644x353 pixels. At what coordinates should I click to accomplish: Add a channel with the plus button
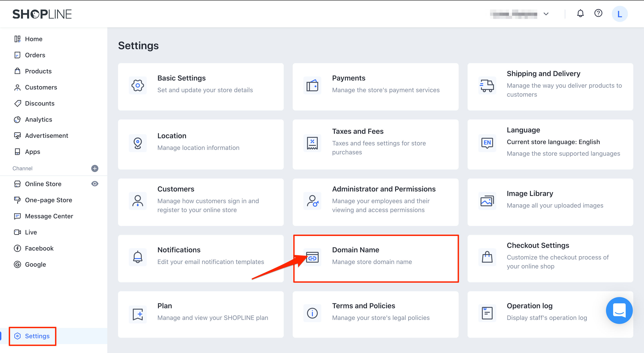[95, 168]
